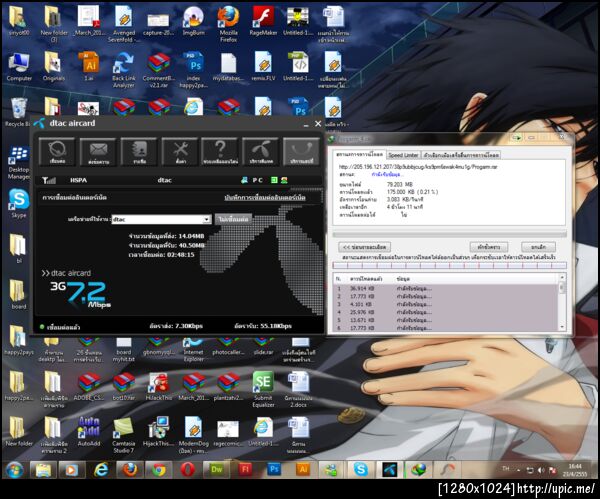This screenshot has height=499, width=600.
Task: Open the ImgBurn desktop shortcut
Action: pos(193,21)
